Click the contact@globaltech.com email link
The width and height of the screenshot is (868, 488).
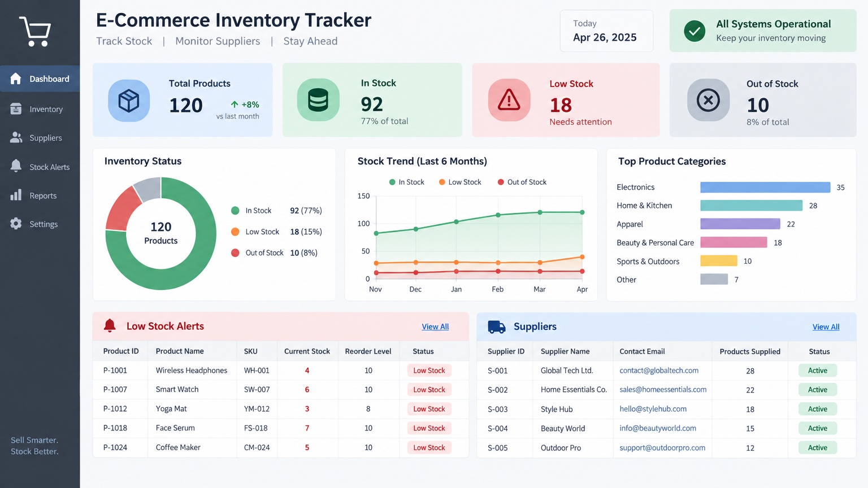(659, 371)
